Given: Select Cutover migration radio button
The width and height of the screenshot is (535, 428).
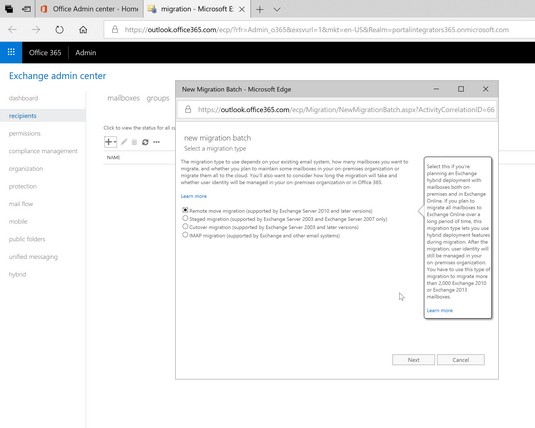Looking at the screenshot, I should click(185, 226).
